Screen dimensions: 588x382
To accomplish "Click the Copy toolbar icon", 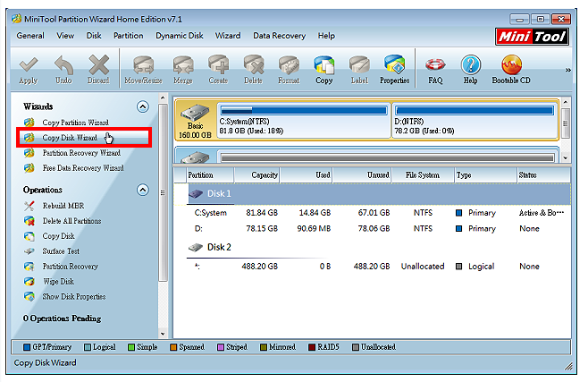I will coord(324,64).
